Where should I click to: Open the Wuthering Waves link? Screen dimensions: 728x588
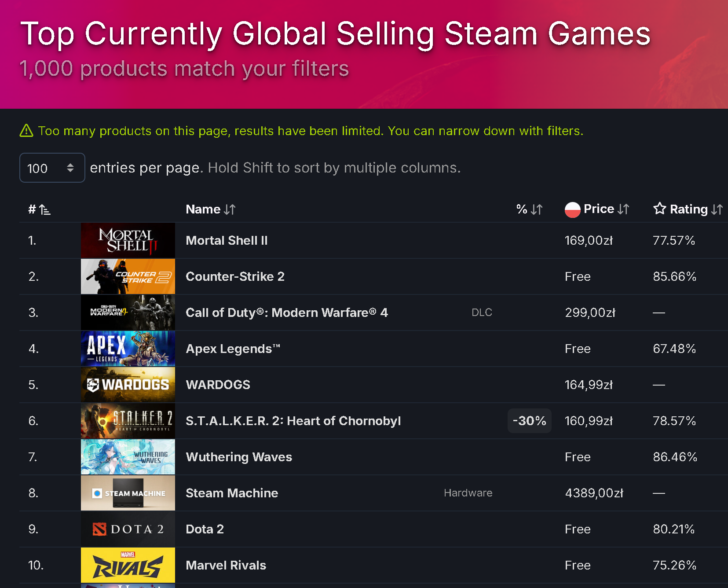239,457
